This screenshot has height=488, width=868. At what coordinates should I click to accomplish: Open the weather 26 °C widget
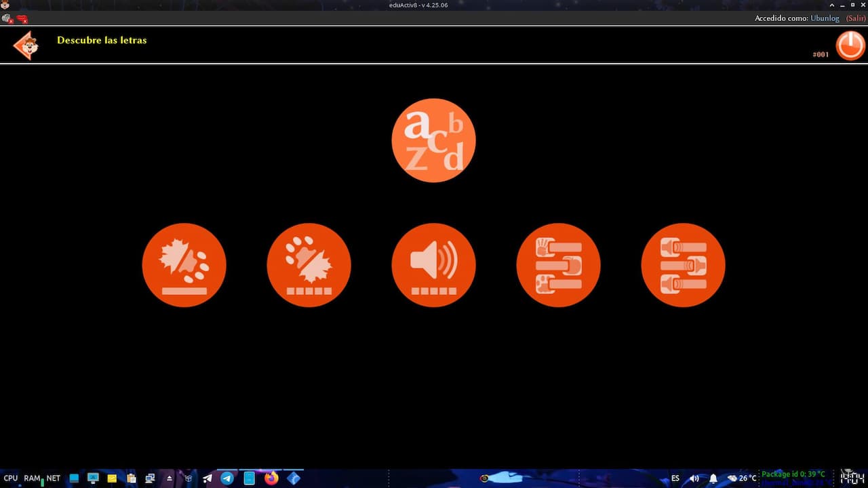click(x=741, y=479)
